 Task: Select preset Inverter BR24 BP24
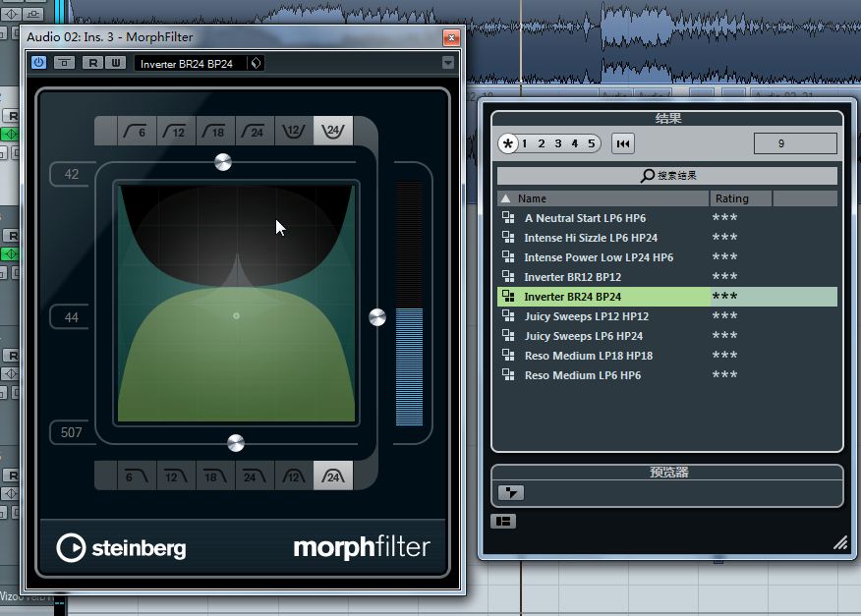[667, 297]
